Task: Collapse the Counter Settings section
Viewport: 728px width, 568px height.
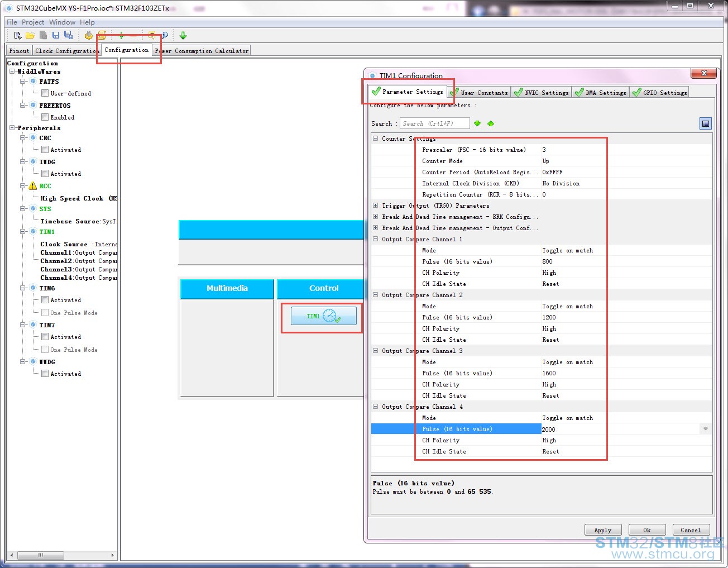Action: (x=376, y=139)
